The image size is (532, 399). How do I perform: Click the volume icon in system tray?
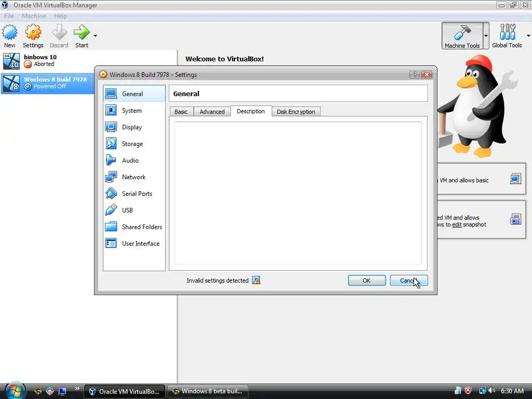(x=492, y=391)
